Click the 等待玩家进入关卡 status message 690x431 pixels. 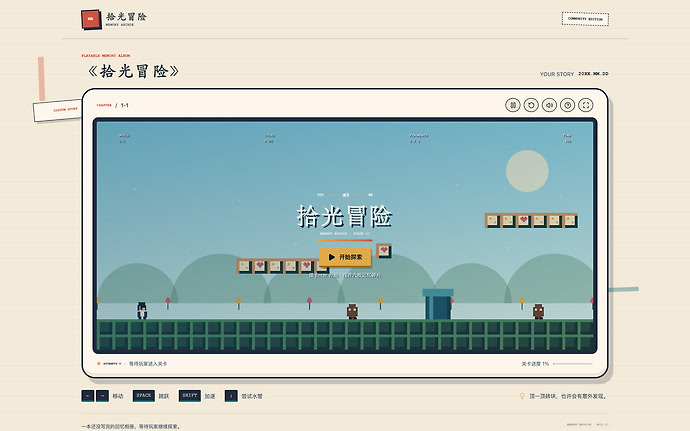[x=148, y=364]
